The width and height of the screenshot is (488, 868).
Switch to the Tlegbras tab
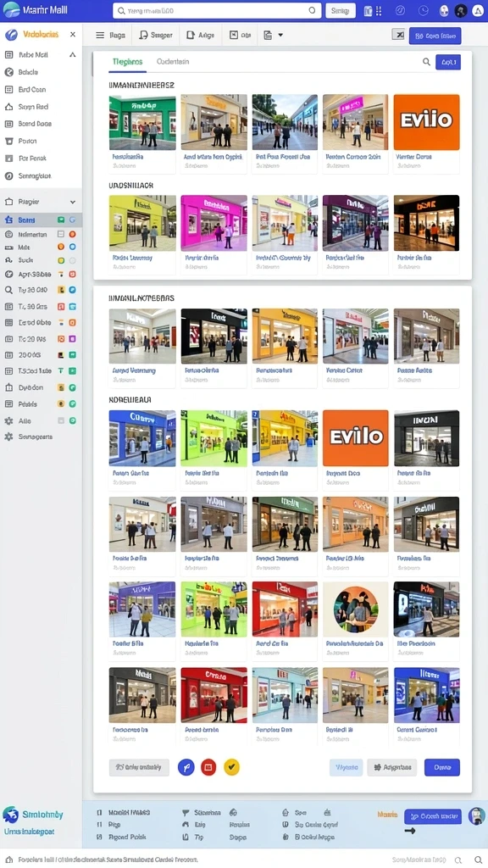(127, 61)
